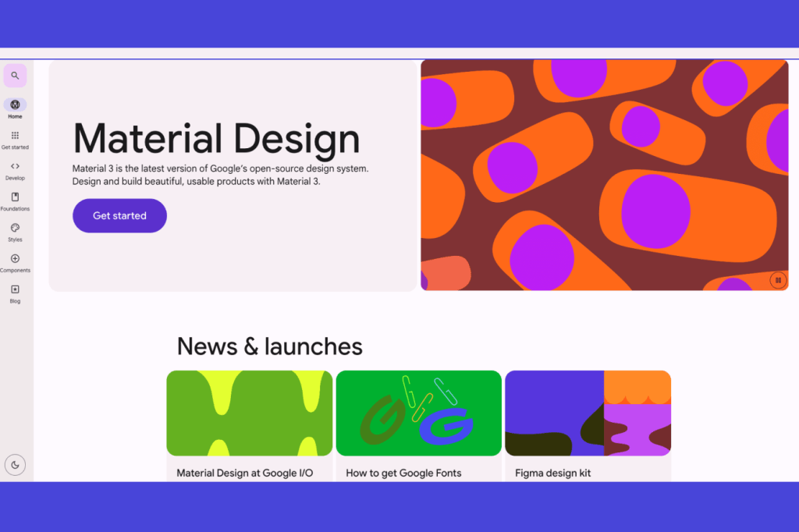
Task: Open Get started grid icon
Action: point(16,136)
